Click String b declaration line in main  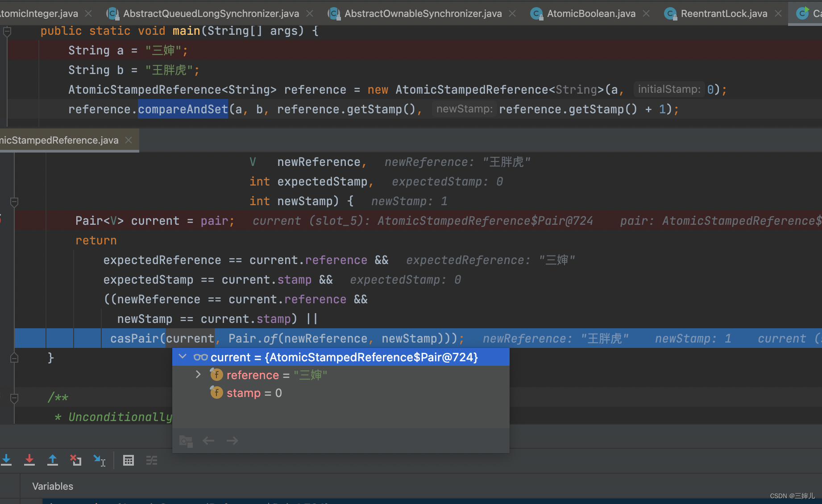coord(134,70)
